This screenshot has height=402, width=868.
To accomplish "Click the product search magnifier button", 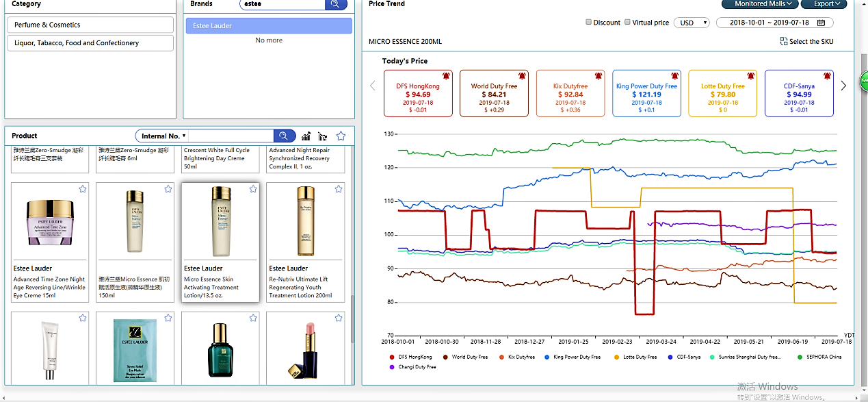I will point(285,136).
